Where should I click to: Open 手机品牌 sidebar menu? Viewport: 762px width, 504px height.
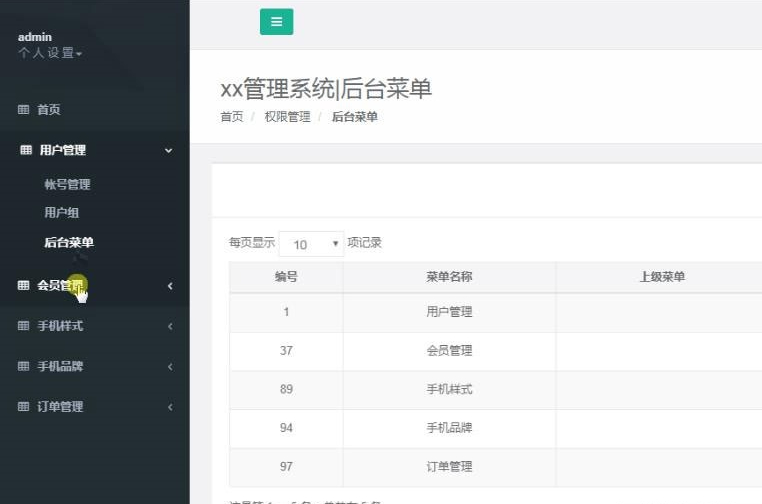click(60, 366)
